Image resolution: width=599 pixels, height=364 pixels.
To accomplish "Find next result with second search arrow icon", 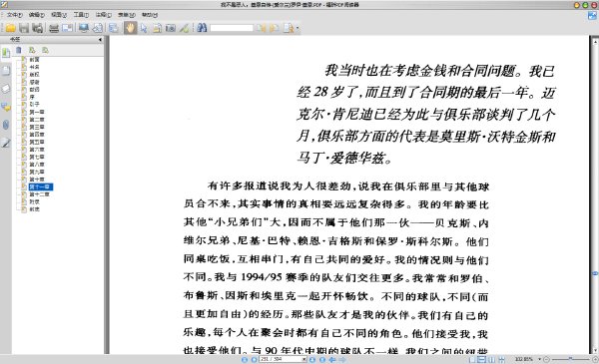I will pyautogui.click(x=275, y=28).
